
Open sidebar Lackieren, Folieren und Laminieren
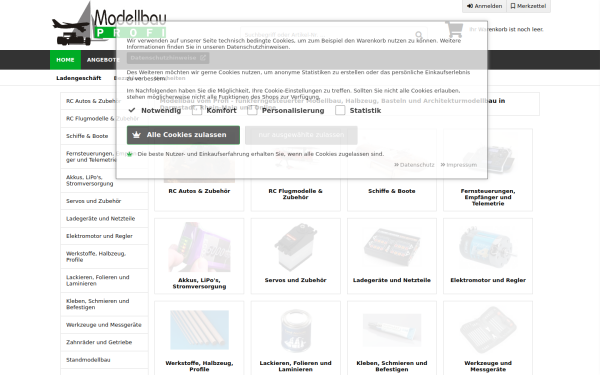point(104,280)
